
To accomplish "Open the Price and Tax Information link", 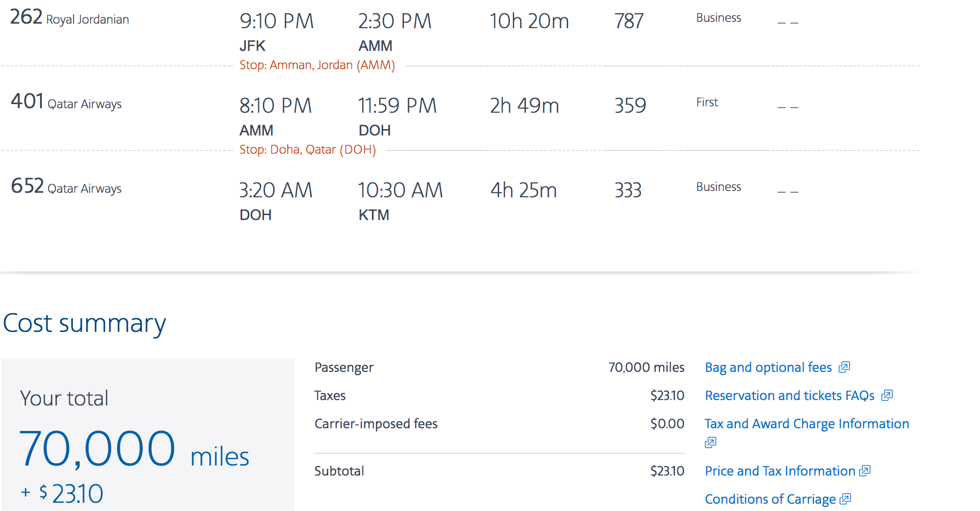I will [x=780, y=471].
